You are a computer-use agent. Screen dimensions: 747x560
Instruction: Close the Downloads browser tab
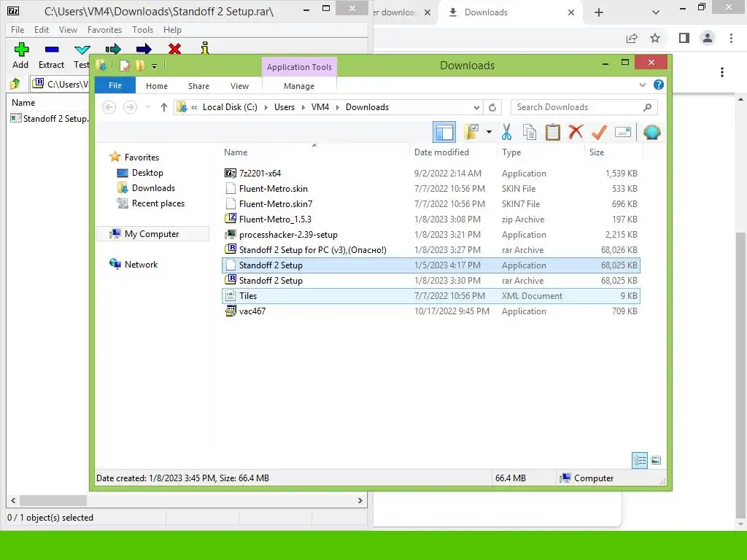[571, 12]
